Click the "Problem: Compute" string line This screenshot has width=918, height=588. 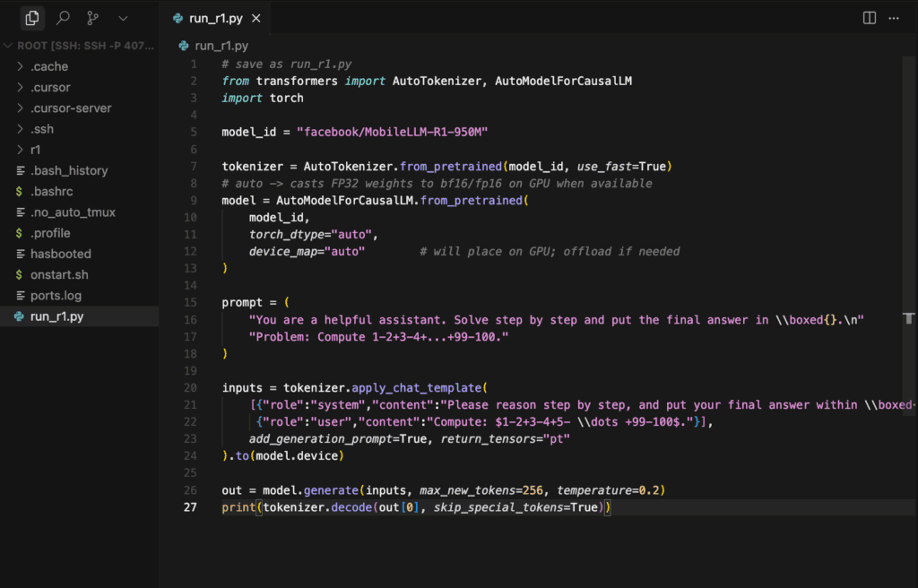(x=379, y=337)
